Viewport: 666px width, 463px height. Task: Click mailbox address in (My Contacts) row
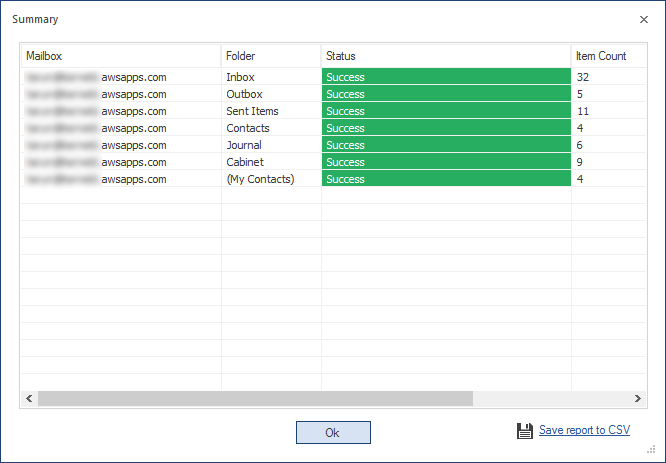click(121, 179)
